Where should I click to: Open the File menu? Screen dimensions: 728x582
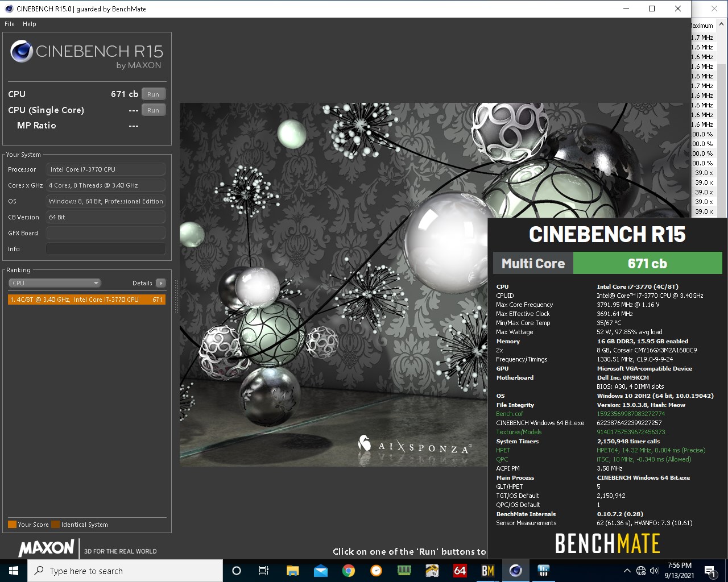pyautogui.click(x=10, y=24)
